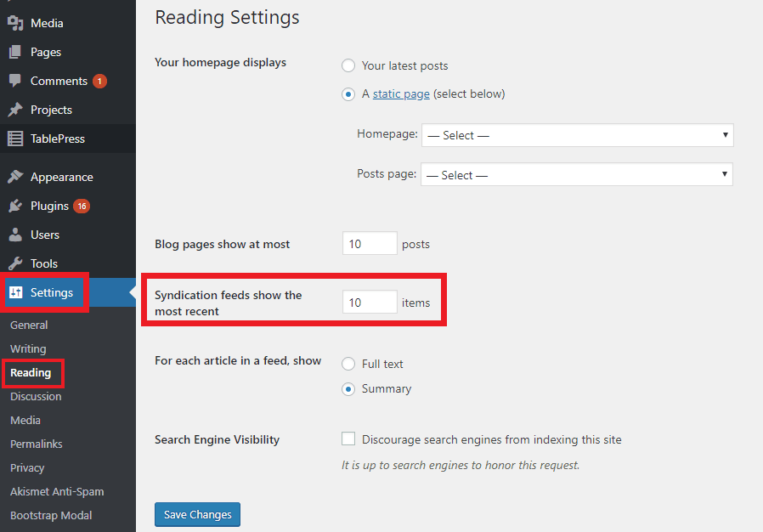Click the Appearance paintbrush icon

click(x=15, y=177)
